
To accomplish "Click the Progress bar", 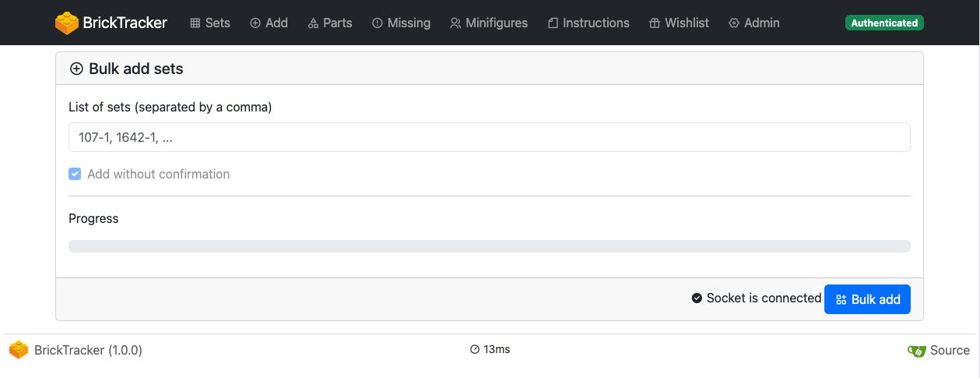I will (x=489, y=246).
